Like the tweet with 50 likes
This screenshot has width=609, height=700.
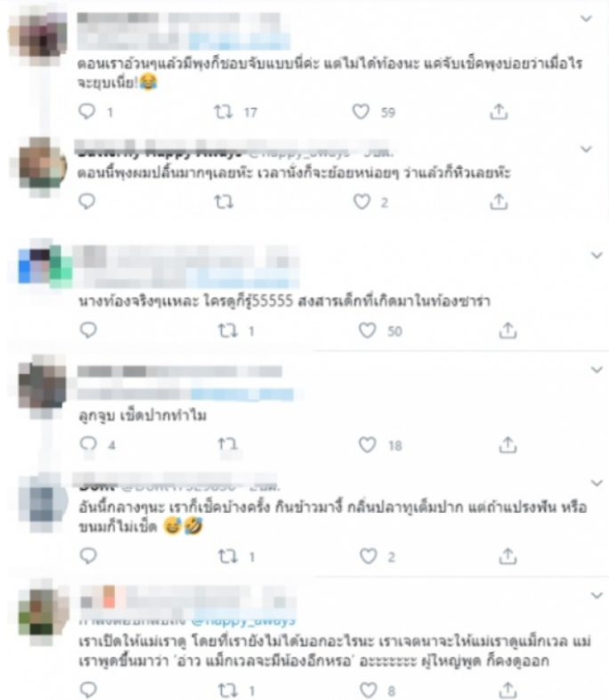(x=368, y=330)
